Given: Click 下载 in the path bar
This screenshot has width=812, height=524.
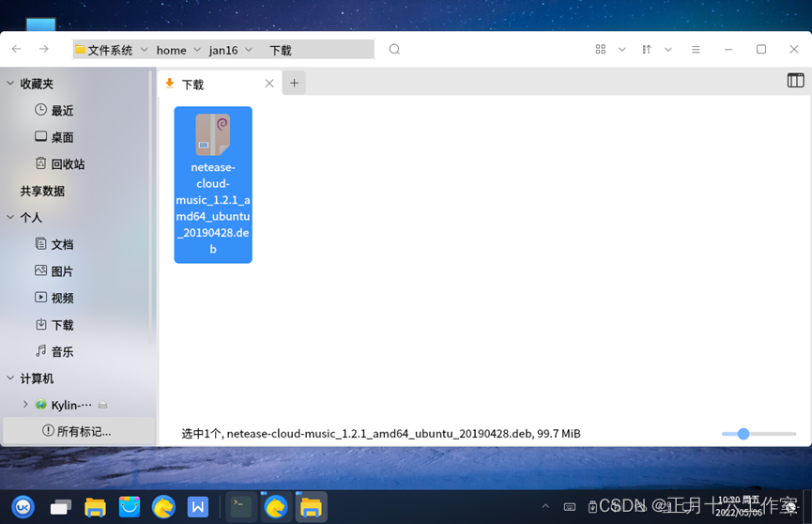Looking at the screenshot, I should [x=281, y=51].
